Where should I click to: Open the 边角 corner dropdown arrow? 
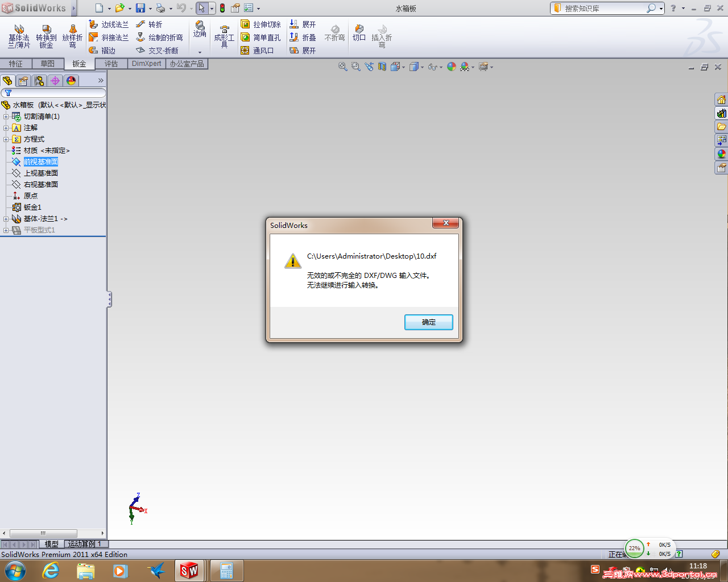pos(200,52)
